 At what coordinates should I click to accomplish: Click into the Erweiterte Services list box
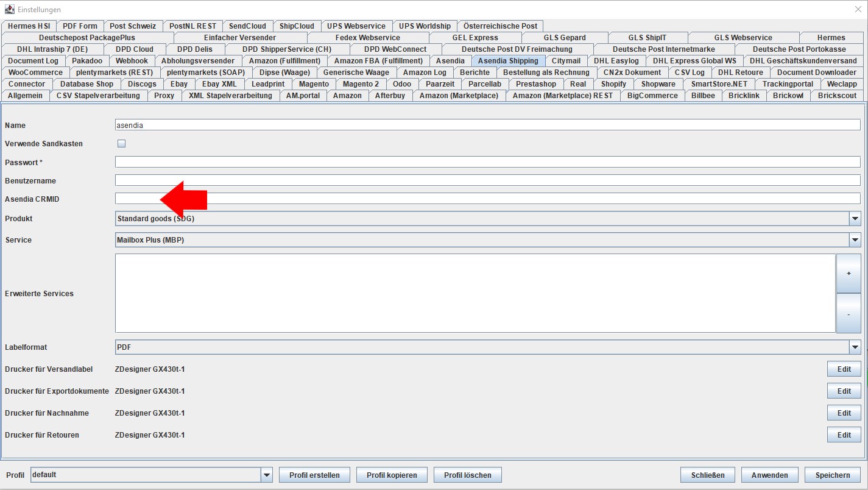[475, 293]
